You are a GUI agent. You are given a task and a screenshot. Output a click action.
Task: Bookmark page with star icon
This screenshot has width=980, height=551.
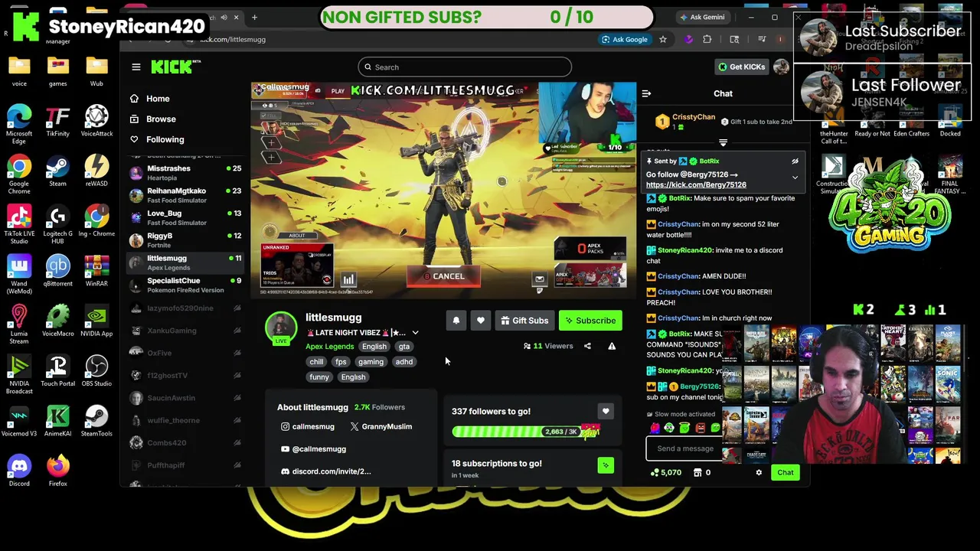click(663, 40)
